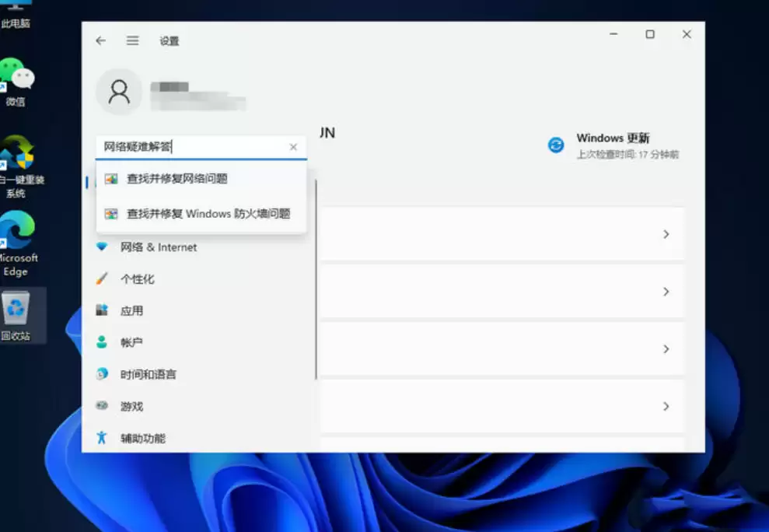The width and height of the screenshot is (769, 532).
Task: Click the back arrow in Settings
Action: tap(100, 40)
